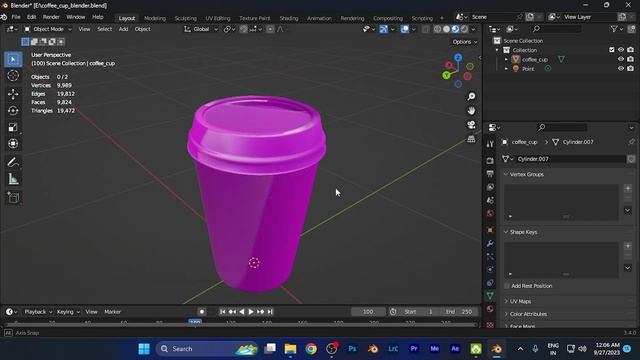This screenshot has width=640, height=360.
Task: Open the Tool properties tab
Action: (490, 144)
